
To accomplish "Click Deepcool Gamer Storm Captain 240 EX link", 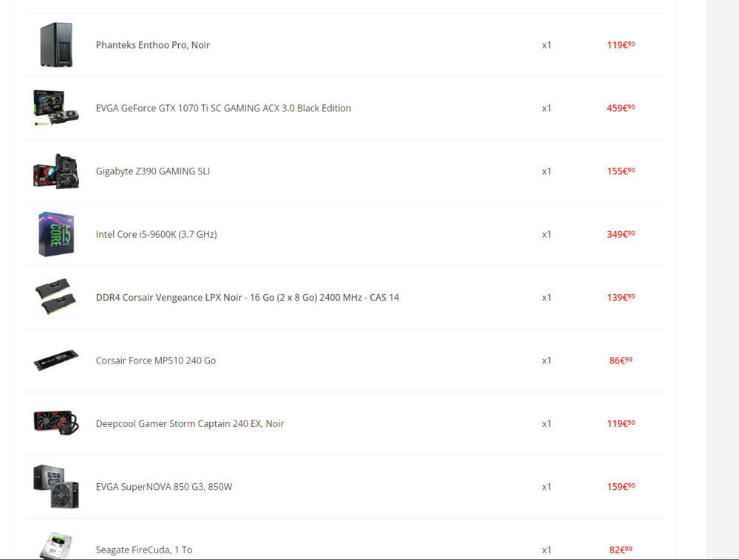I will [x=190, y=423].
